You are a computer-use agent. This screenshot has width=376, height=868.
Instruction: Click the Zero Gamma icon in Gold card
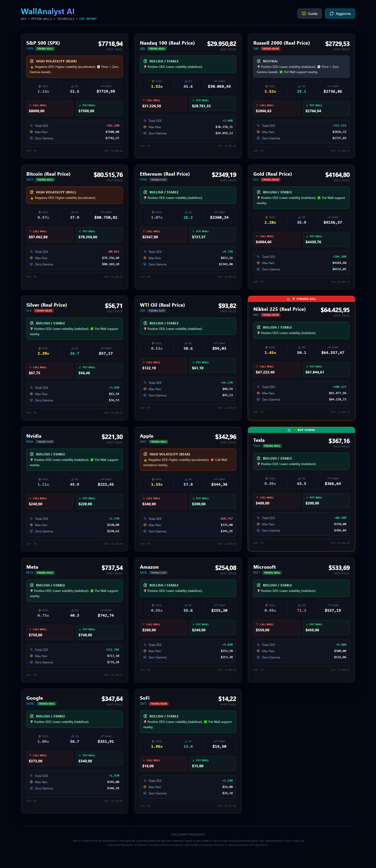(258, 269)
